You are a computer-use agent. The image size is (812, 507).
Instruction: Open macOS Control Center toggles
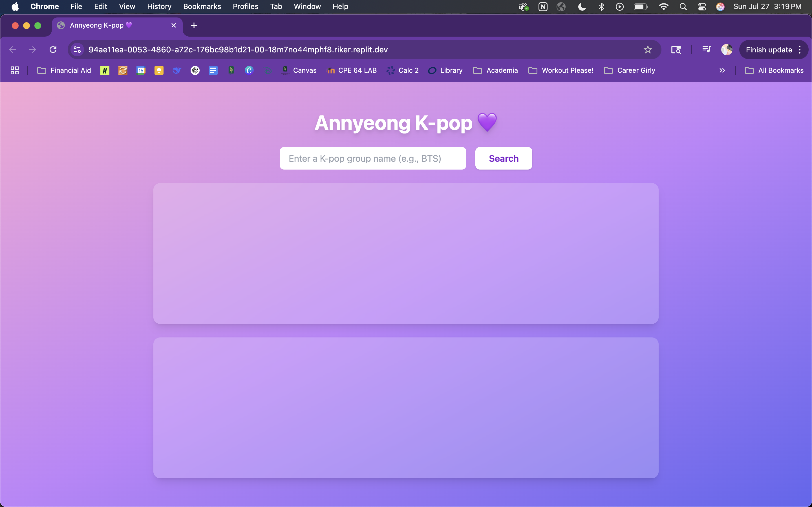pos(701,7)
